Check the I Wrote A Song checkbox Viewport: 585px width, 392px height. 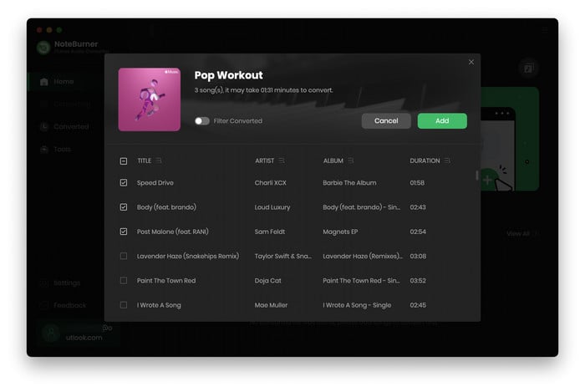coord(124,305)
